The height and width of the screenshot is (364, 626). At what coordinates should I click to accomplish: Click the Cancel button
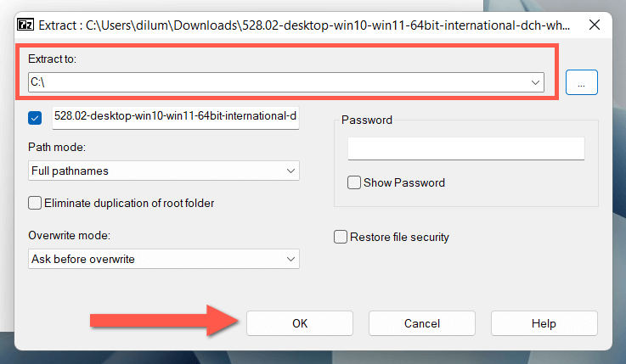click(x=421, y=323)
